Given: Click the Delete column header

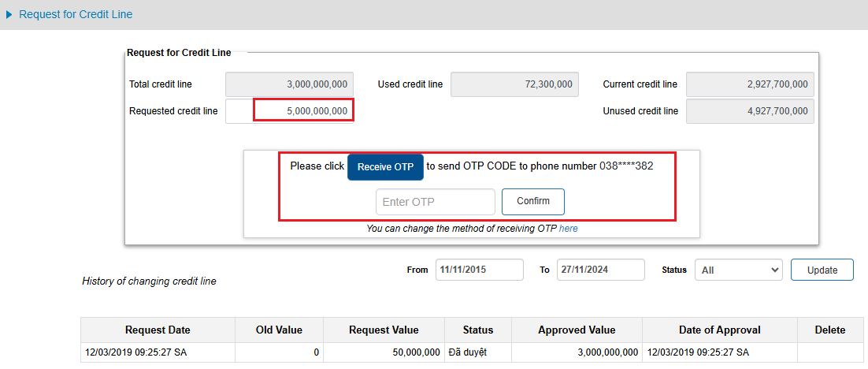Looking at the screenshot, I should [x=830, y=330].
